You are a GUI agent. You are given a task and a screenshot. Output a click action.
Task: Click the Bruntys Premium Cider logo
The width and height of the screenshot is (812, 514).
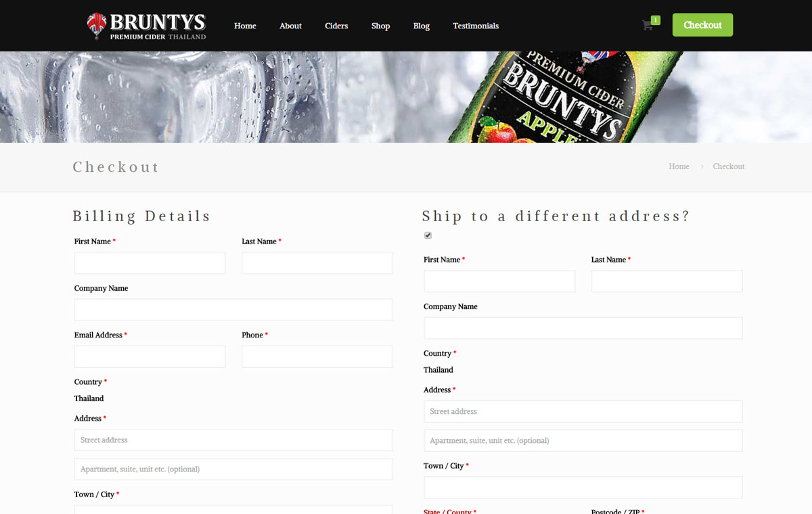point(146,26)
